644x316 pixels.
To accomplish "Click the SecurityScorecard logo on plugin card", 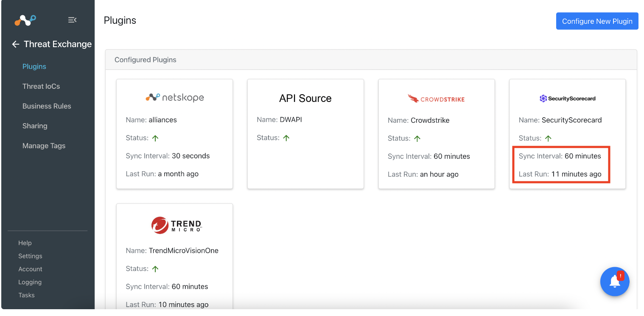I will pyautogui.click(x=568, y=99).
